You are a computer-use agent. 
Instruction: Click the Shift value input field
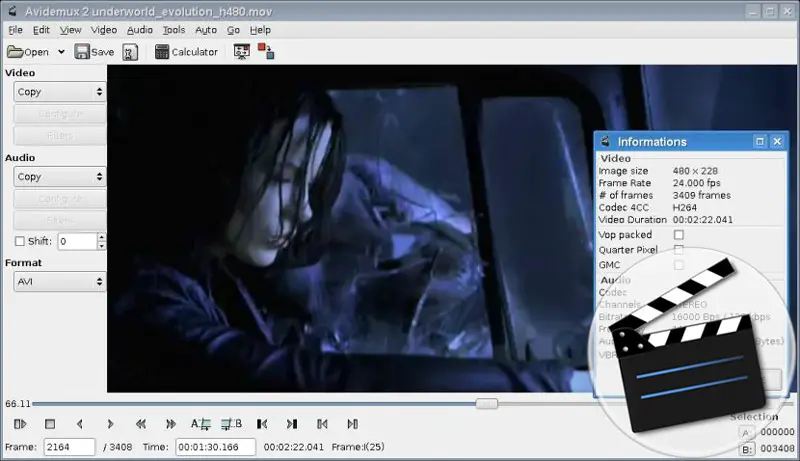77,241
